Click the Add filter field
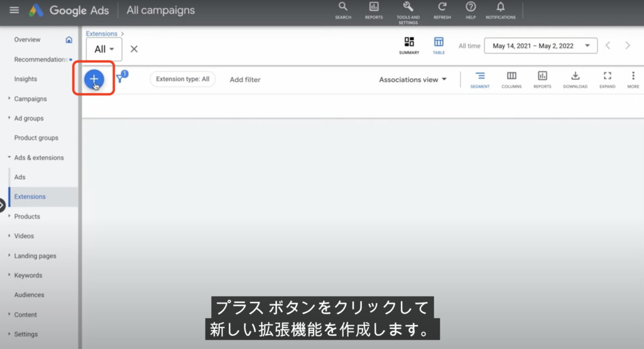 pos(245,80)
